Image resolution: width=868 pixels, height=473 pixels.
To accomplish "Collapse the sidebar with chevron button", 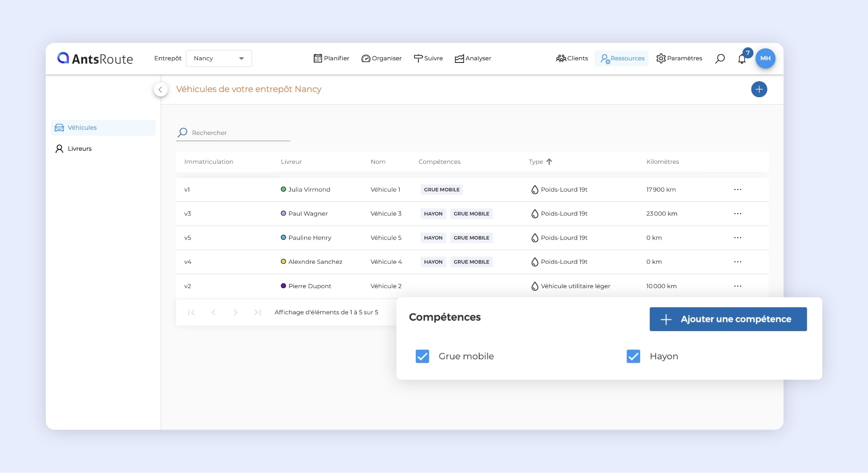I will pos(161,89).
